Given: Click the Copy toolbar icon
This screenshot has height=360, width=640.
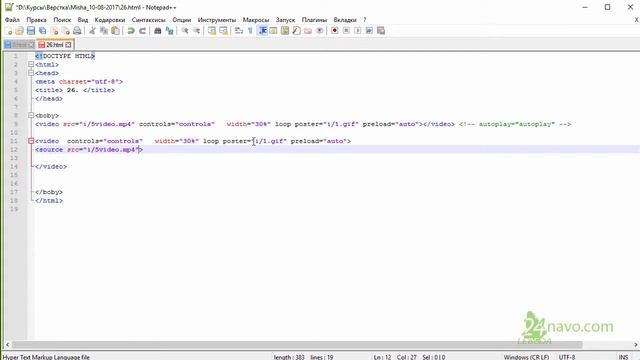Looking at the screenshot, I should [104, 31].
